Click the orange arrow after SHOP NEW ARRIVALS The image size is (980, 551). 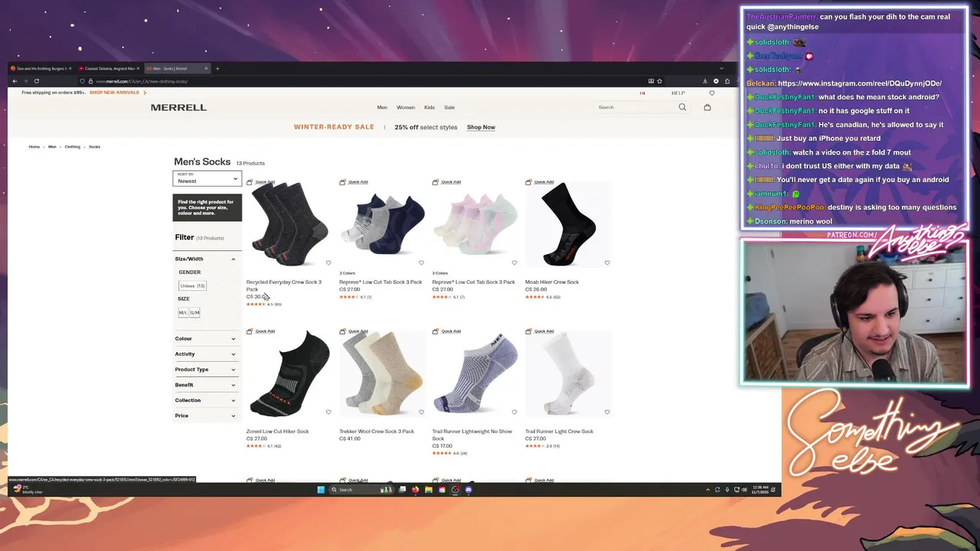click(144, 93)
